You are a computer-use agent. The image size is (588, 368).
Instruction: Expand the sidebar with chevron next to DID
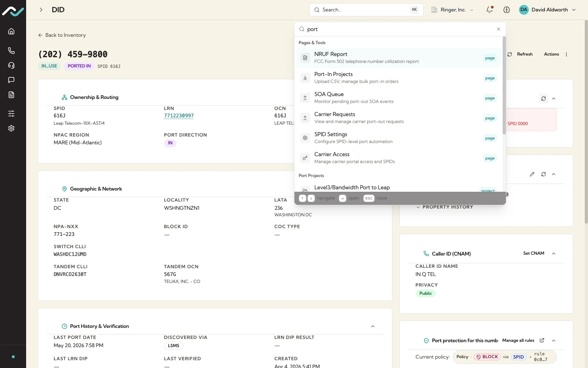[41, 10]
